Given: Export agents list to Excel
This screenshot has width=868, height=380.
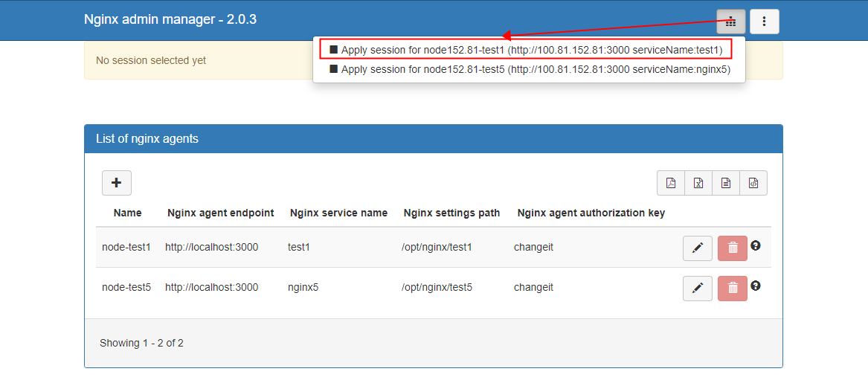Looking at the screenshot, I should click(x=698, y=183).
